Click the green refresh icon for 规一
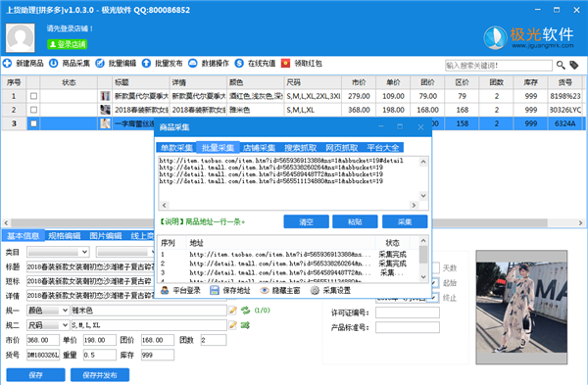The height and width of the screenshot is (385, 588). [x=245, y=310]
